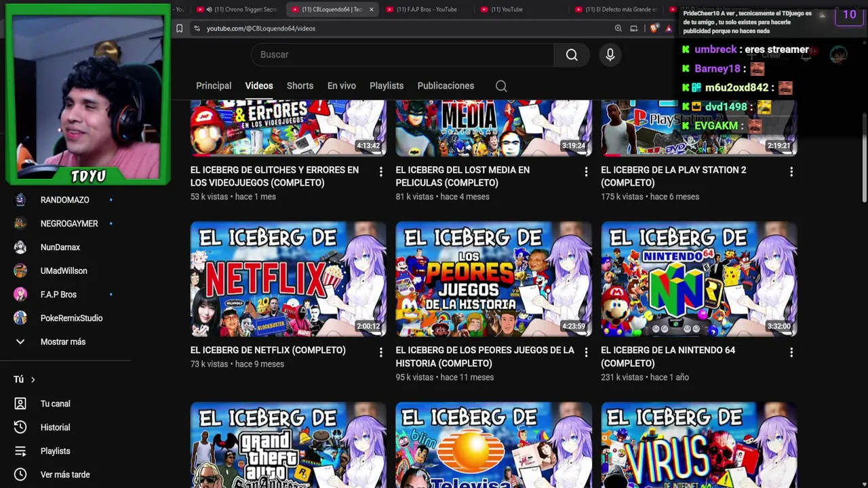Image resolution: width=868 pixels, height=488 pixels.
Task: Play the Glitches & Errores thumbnail
Action: [x=288, y=128]
